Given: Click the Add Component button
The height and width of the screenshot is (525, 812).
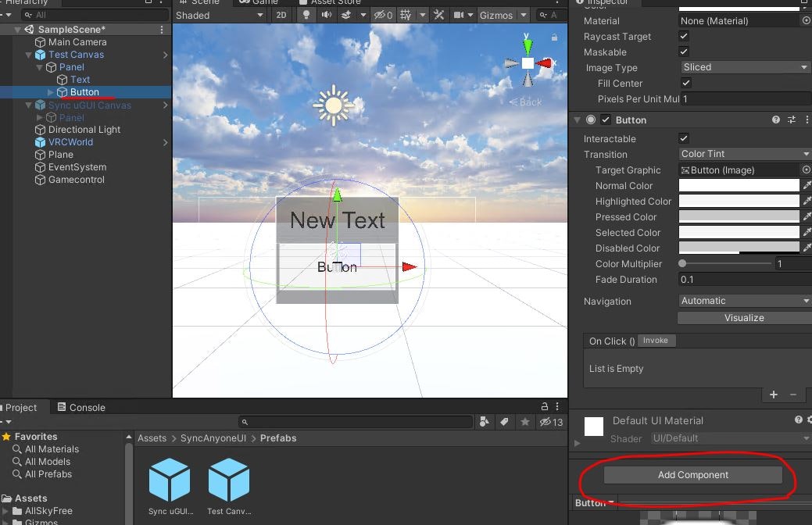Looking at the screenshot, I should [693, 475].
